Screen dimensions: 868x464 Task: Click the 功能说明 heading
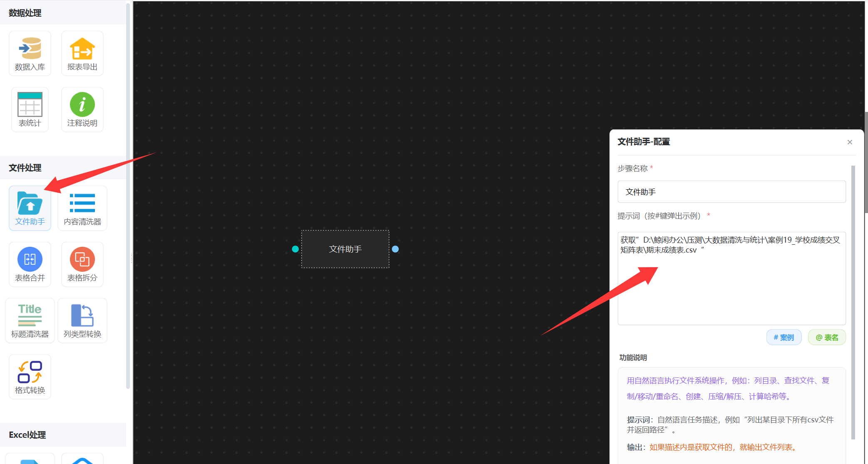[x=633, y=357]
